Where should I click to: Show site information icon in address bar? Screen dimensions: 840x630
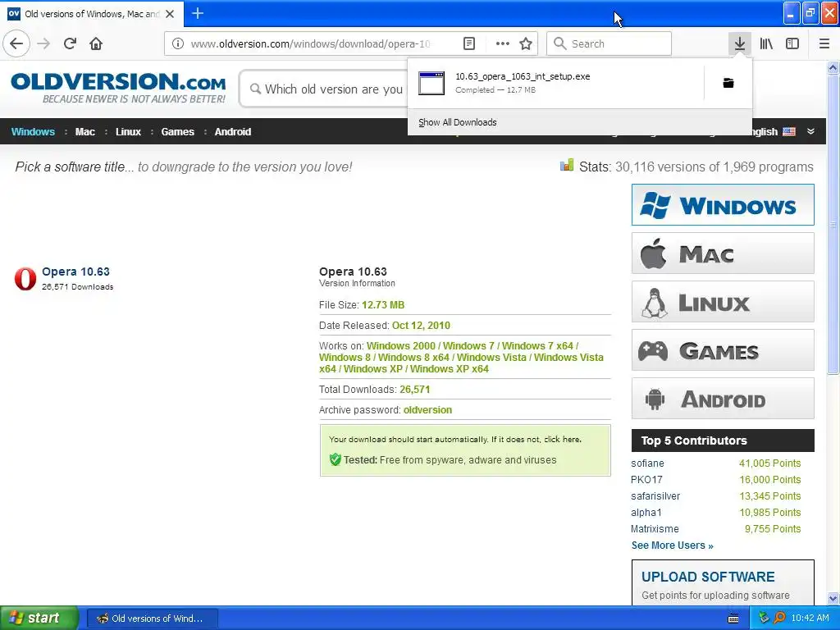[x=178, y=43]
